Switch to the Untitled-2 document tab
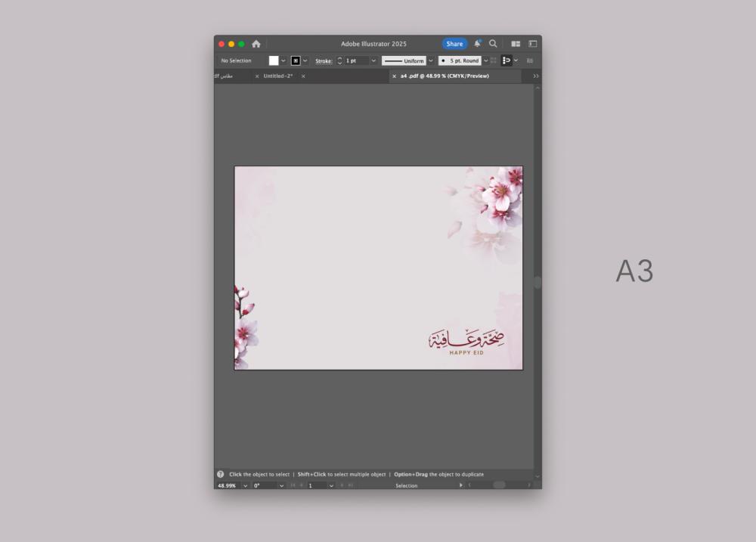 pyautogui.click(x=278, y=76)
